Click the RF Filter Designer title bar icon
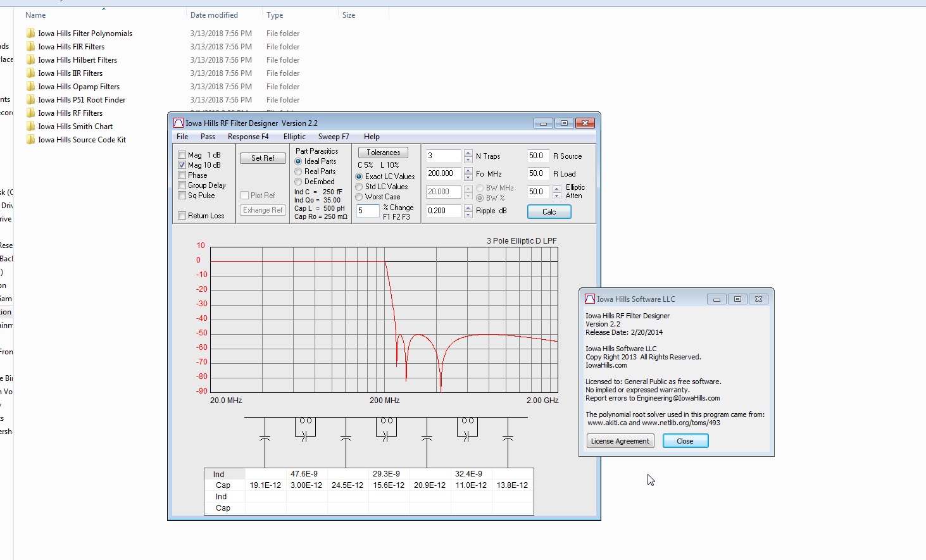 178,123
